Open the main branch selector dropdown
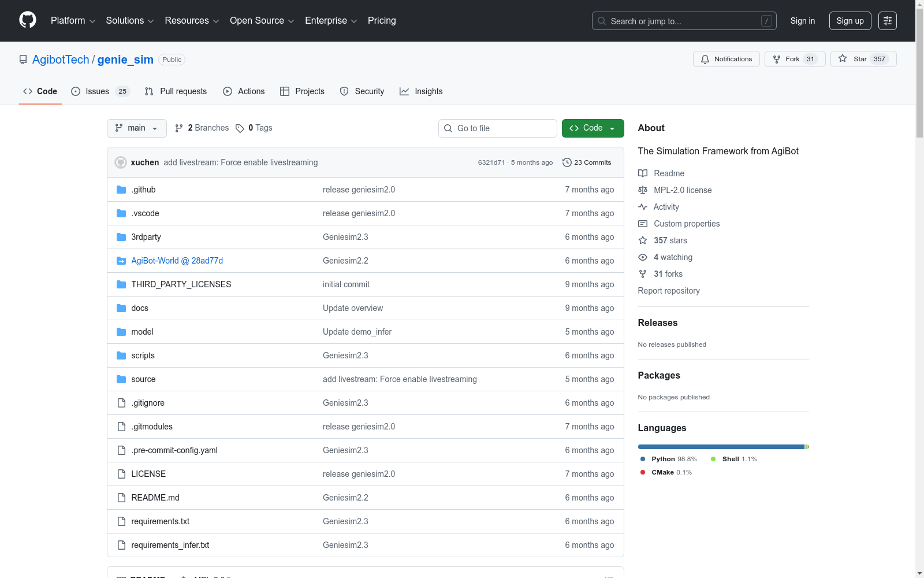Viewport: 924px width, 578px height. coord(137,128)
